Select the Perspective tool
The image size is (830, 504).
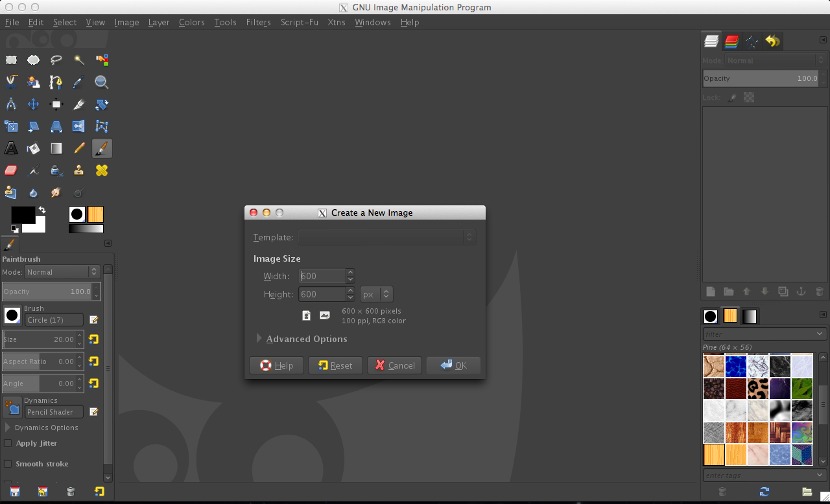point(56,126)
